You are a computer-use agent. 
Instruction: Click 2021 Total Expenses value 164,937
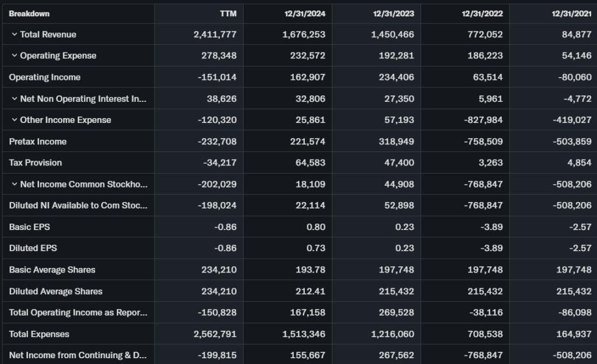pos(574,334)
